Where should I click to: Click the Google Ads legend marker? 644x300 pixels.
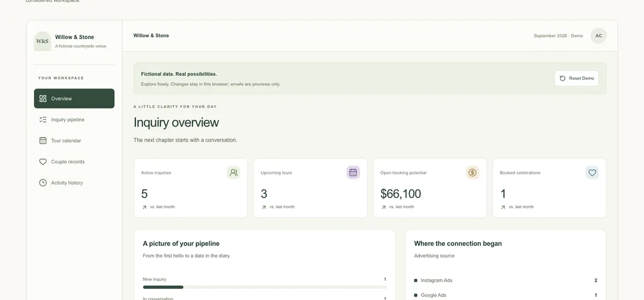[416, 295]
